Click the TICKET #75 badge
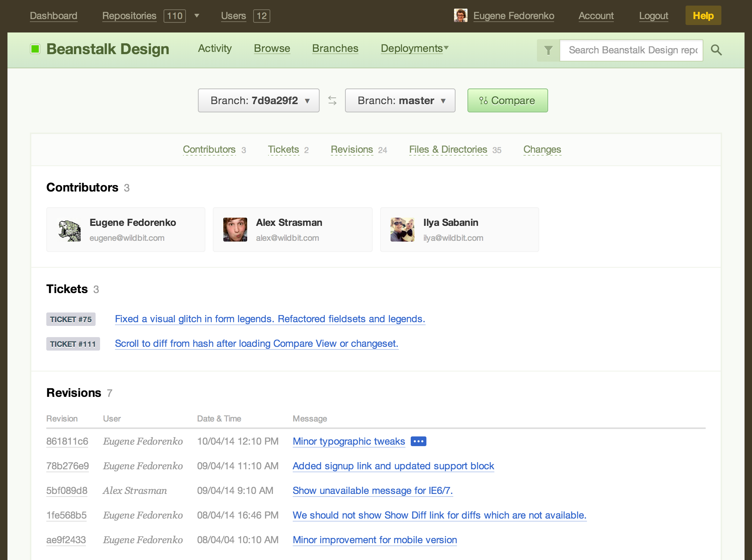The image size is (752, 560). [71, 319]
